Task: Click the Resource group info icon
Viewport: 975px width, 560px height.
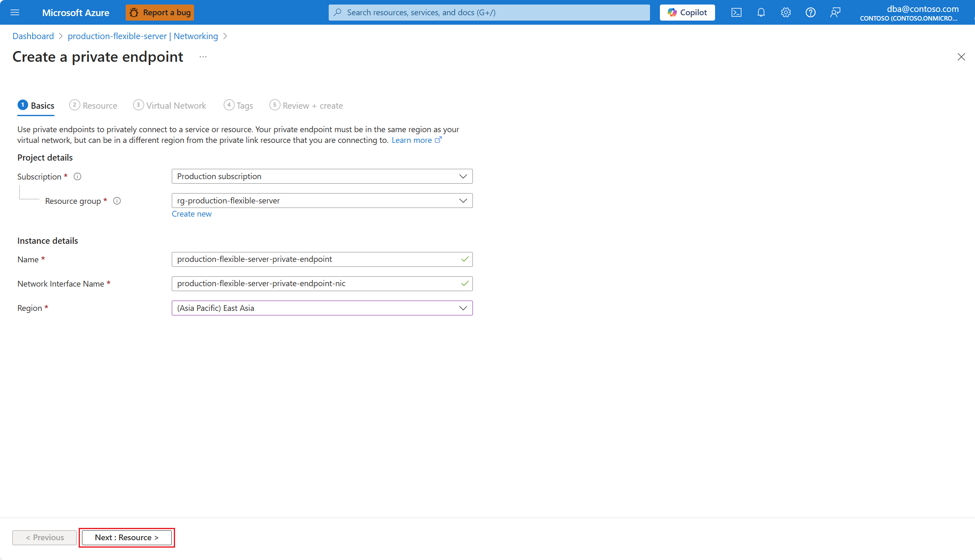Action: point(117,201)
